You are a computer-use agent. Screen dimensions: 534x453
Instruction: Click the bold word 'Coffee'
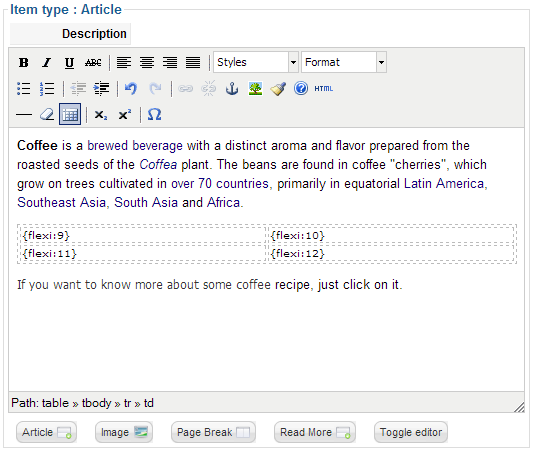[37, 146]
